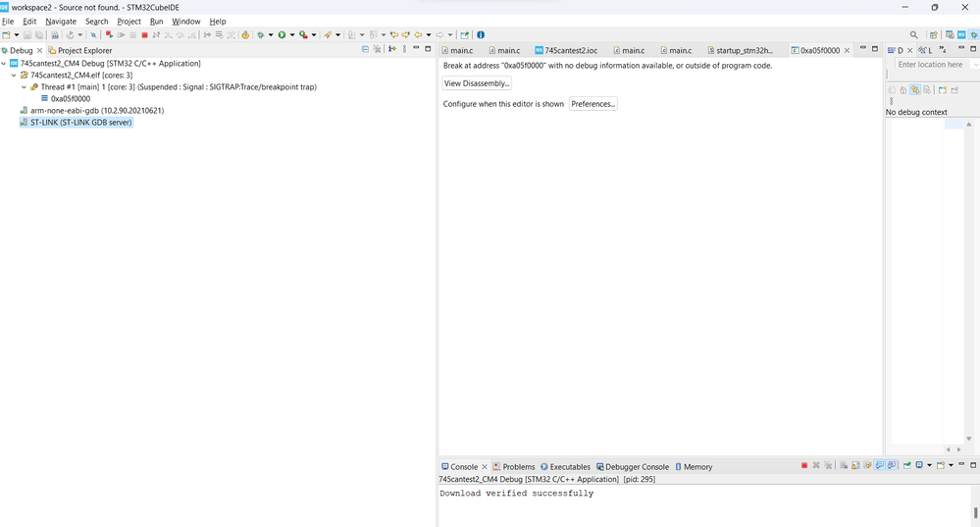Open the Navigate menu

click(61, 22)
